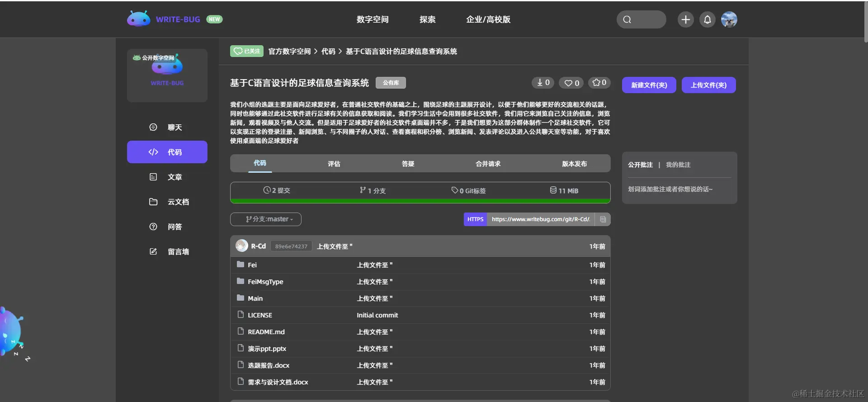View the 2 提交 commits
This screenshot has width=868, height=402.
(277, 190)
